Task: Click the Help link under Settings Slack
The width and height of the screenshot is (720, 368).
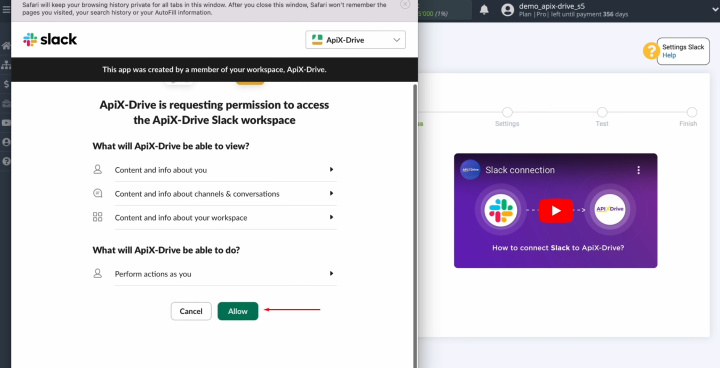Action: 669,55
